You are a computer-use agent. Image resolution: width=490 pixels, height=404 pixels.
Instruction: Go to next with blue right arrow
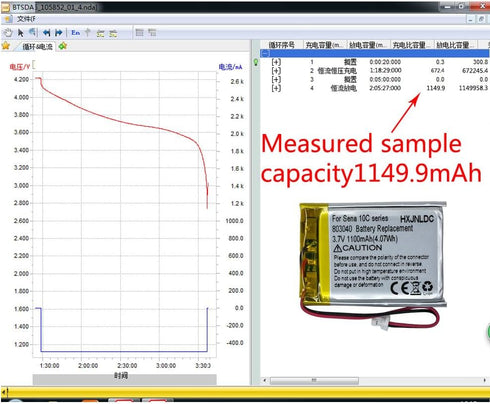pos(59,33)
